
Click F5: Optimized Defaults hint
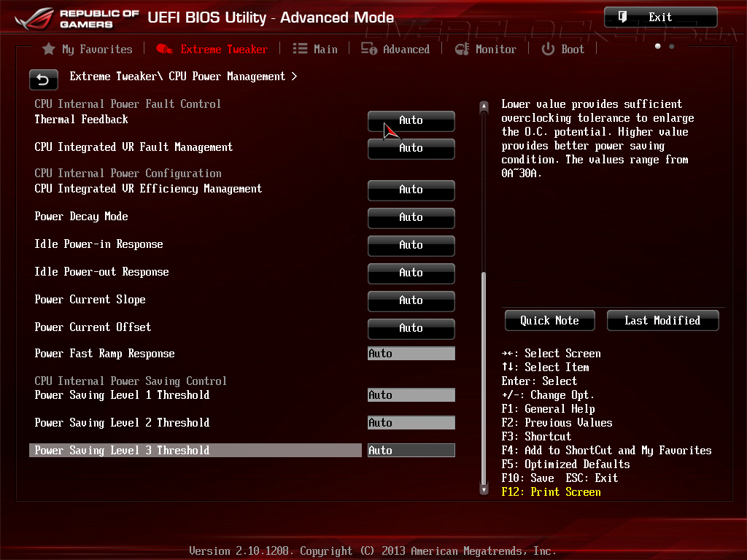click(x=565, y=464)
